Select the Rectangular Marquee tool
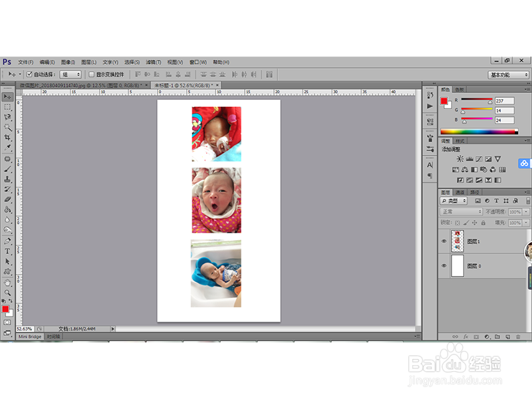Viewport: 532px width, 399px height. (7, 107)
